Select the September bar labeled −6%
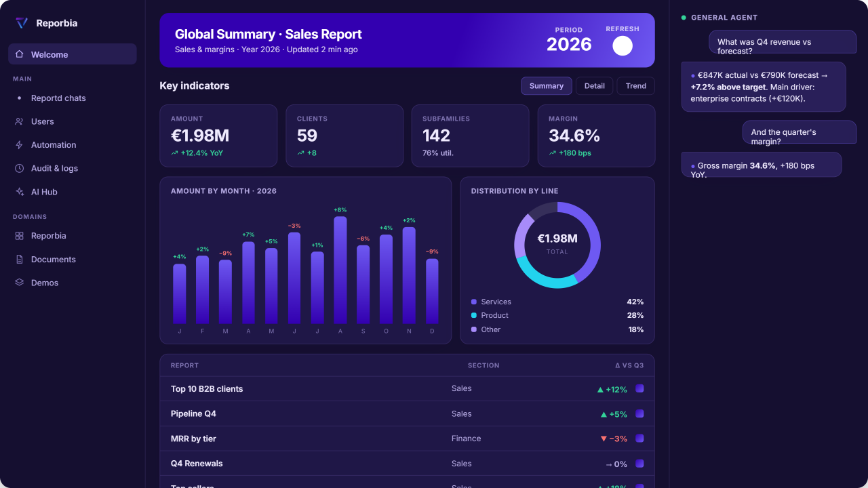The width and height of the screenshot is (868, 488). (363, 285)
